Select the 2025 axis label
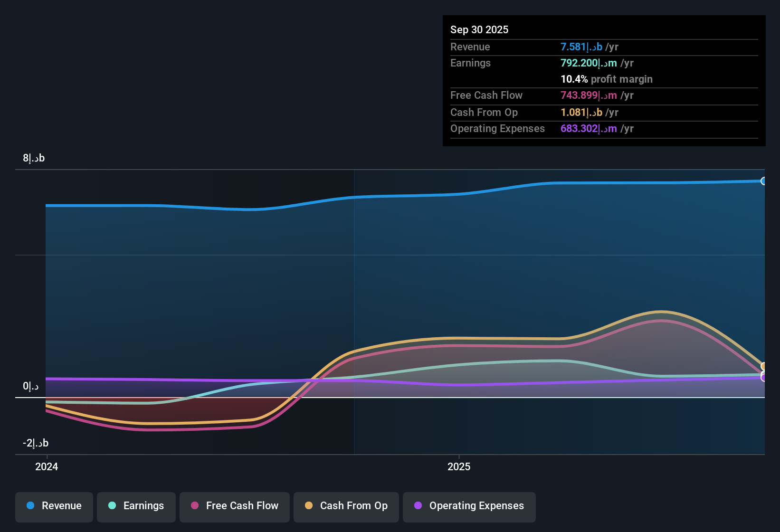Screen dimensions: 780x532 click(x=459, y=466)
